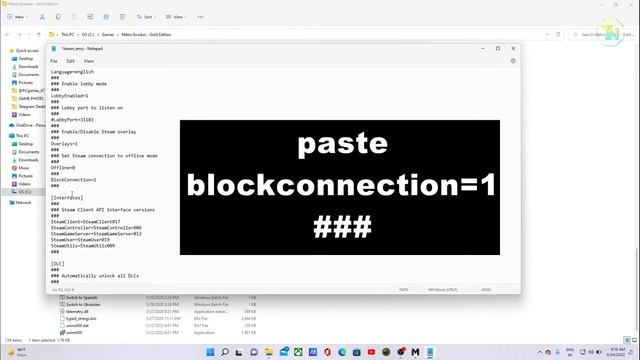This screenshot has width=640, height=360.
Task: Open Office icon on taskbar
Action: pyautogui.click(x=327, y=352)
